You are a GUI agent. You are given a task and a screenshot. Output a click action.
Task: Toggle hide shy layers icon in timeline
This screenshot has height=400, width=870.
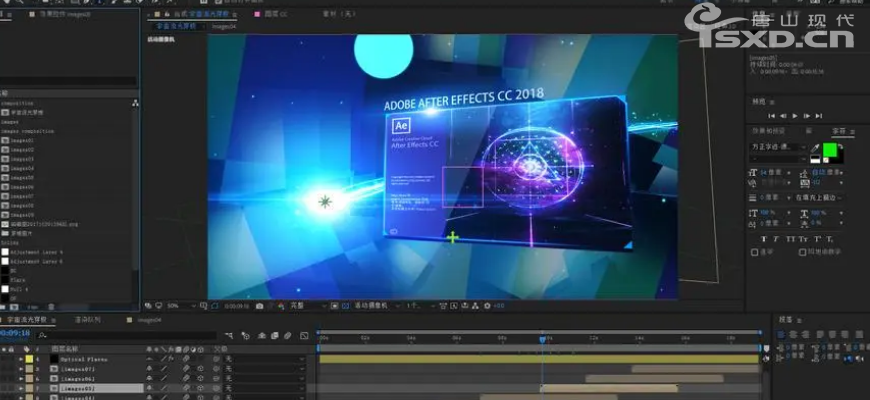[x=261, y=336]
